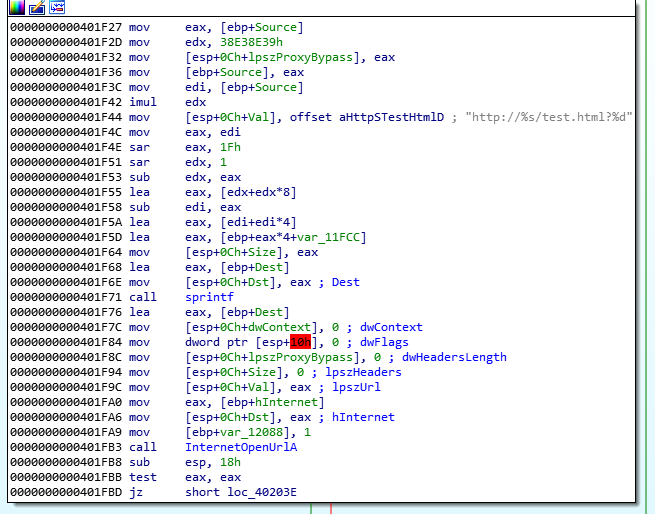The width and height of the screenshot is (655, 514).
Task: Click sub mnemonic at address 401F53
Action: [140, 177]
